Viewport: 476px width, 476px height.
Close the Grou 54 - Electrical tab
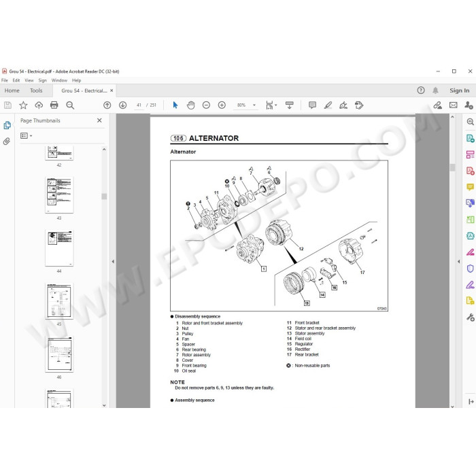[112, 90]
